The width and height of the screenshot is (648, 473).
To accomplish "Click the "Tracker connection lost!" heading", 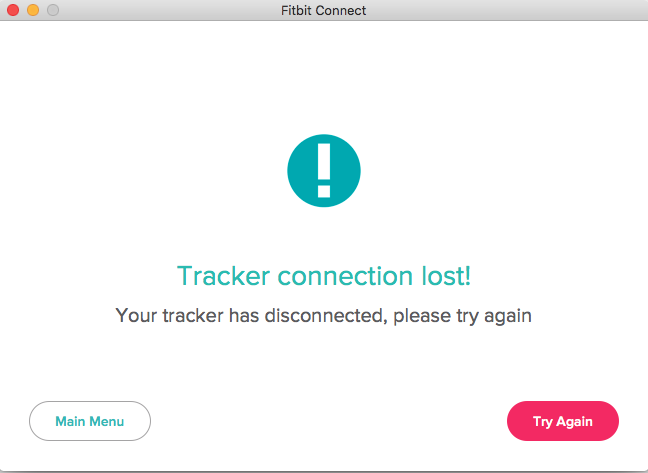I will (324, 276).
